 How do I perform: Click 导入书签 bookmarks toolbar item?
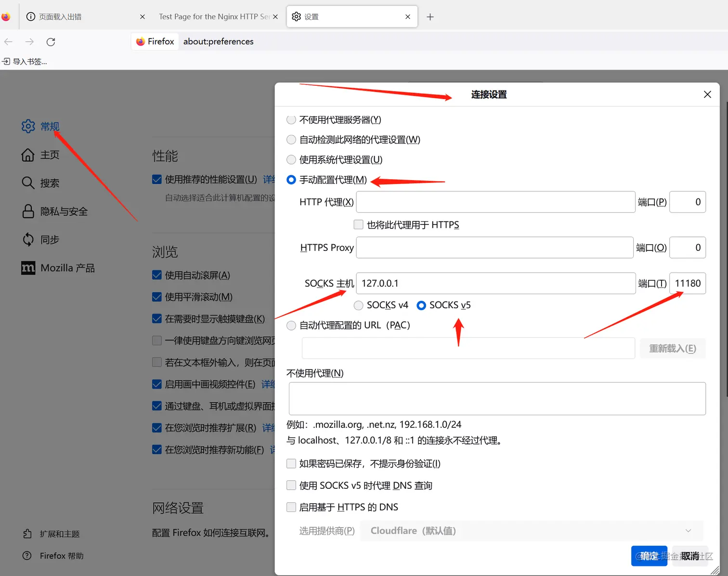[25, 62]
